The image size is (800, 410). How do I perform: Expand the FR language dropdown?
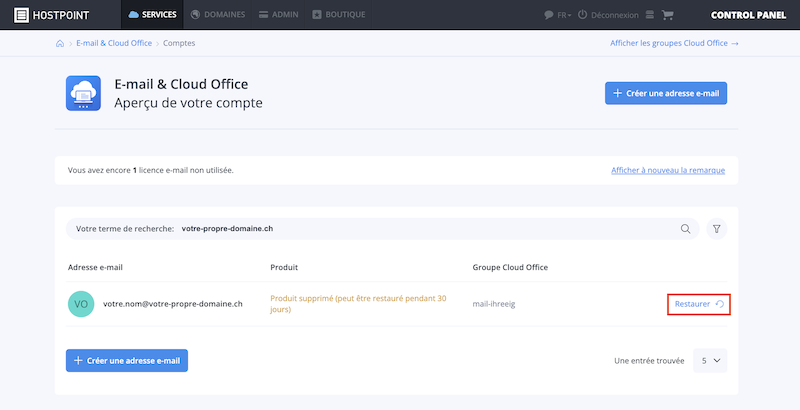564,15
